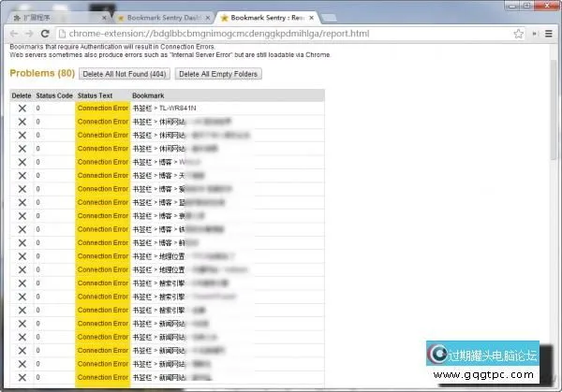This screenshot has height=392, width=562.
Task: Bookmark this page with star icon
Action: coord(518,33)
